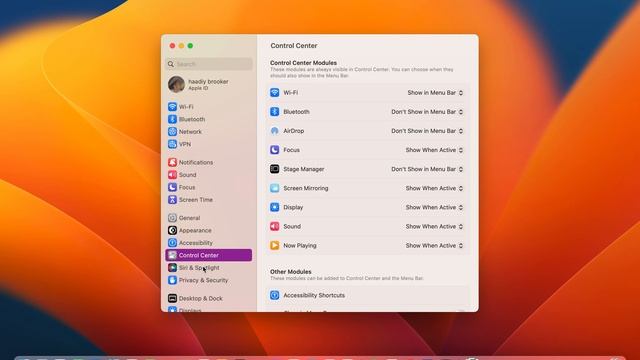640x360 pixels.
Task: Click the Screen Mirroring module icon
Action: tap(274, 188)
